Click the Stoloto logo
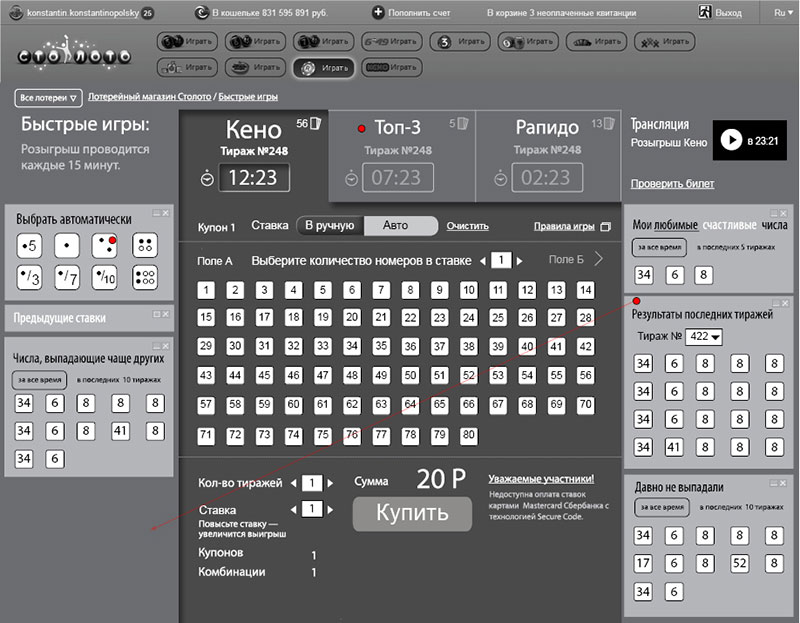 pyautogui.click(x=74, y=55)
